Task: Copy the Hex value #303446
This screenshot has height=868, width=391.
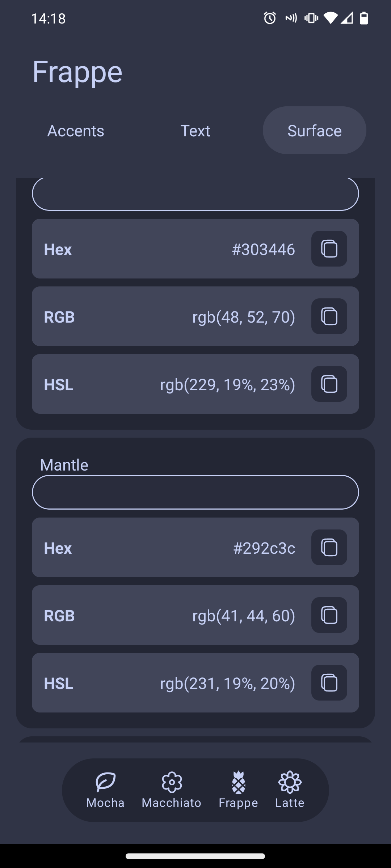Action: pos(329,248)
